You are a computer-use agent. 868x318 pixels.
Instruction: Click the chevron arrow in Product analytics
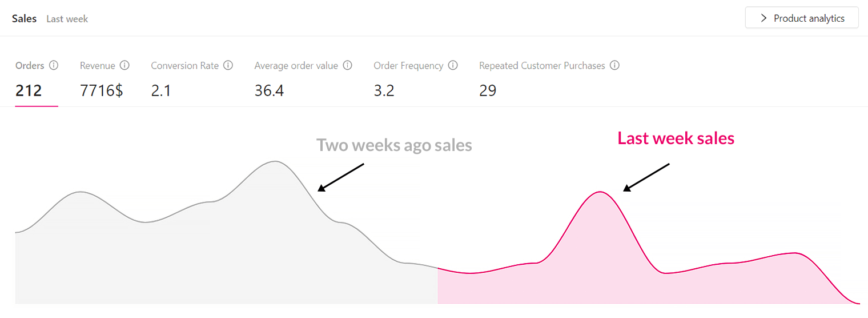(763, 18)
